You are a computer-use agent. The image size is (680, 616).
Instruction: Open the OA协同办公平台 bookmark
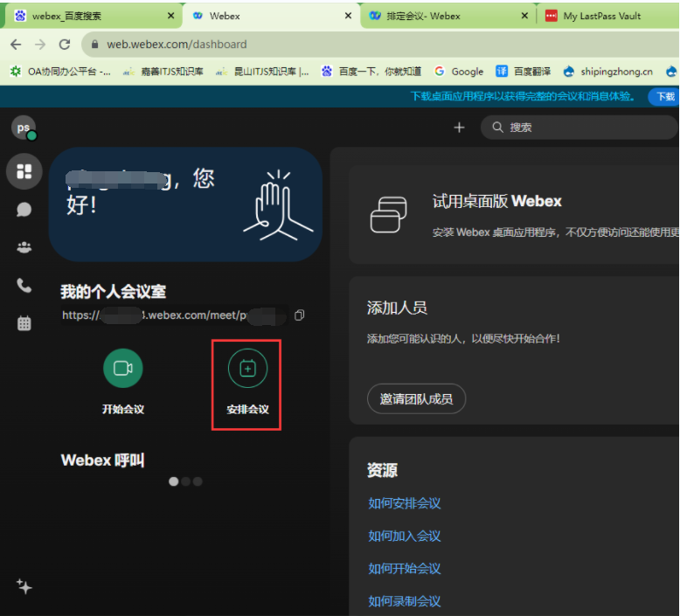(x=60, y=72)
